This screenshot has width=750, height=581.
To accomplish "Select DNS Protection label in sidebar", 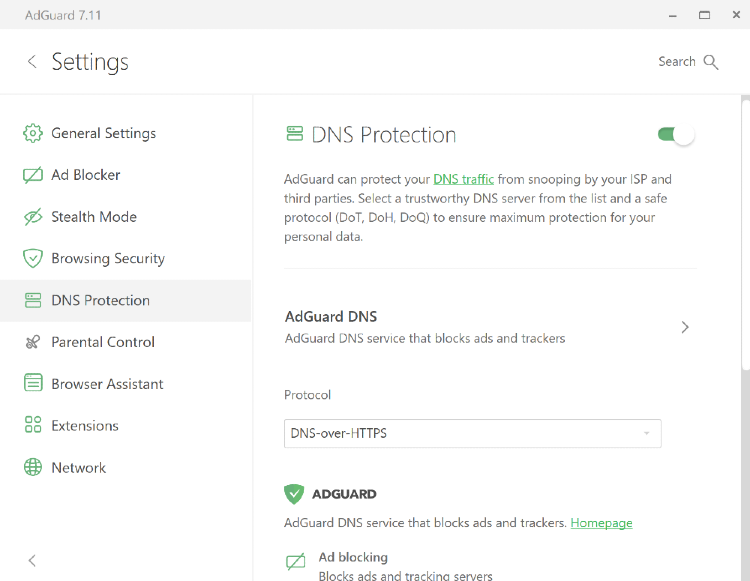I will 100,300.
